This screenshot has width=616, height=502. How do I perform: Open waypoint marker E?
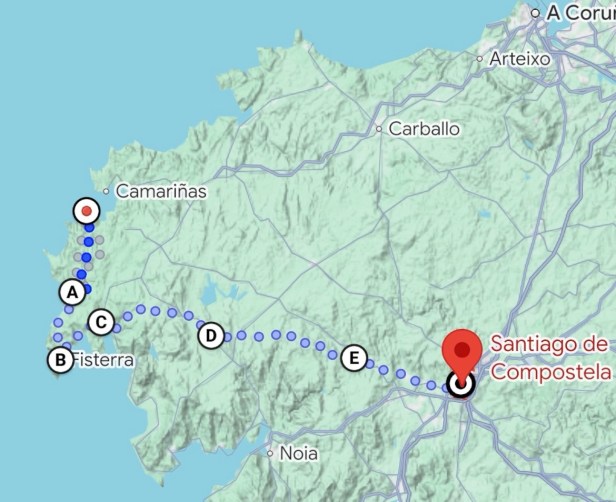(354, 358)
